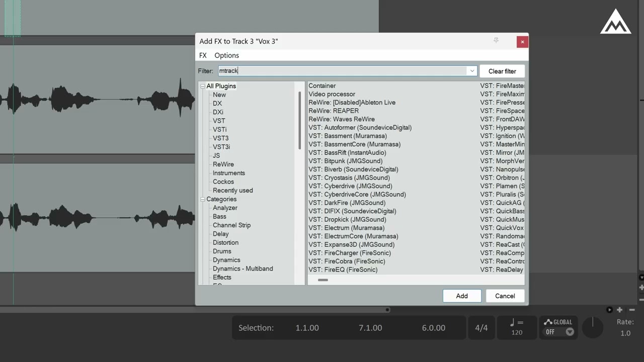Image resolution: width=644 pixels, height=362 pixels.
Task: Select the VST3i folder in the tree
Action: pyautogui.click(x=221, y=147)
